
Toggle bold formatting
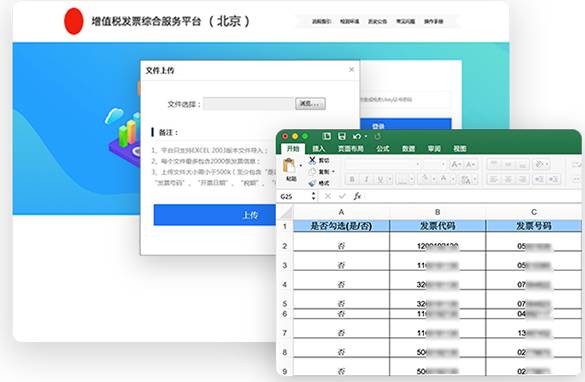(x=352, y=179)
